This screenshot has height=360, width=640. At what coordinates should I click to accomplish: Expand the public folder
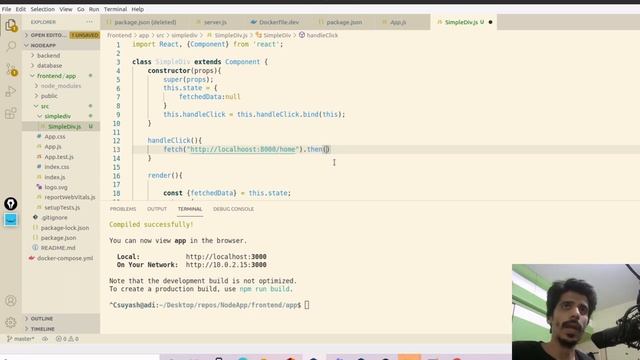click(49, 96)
